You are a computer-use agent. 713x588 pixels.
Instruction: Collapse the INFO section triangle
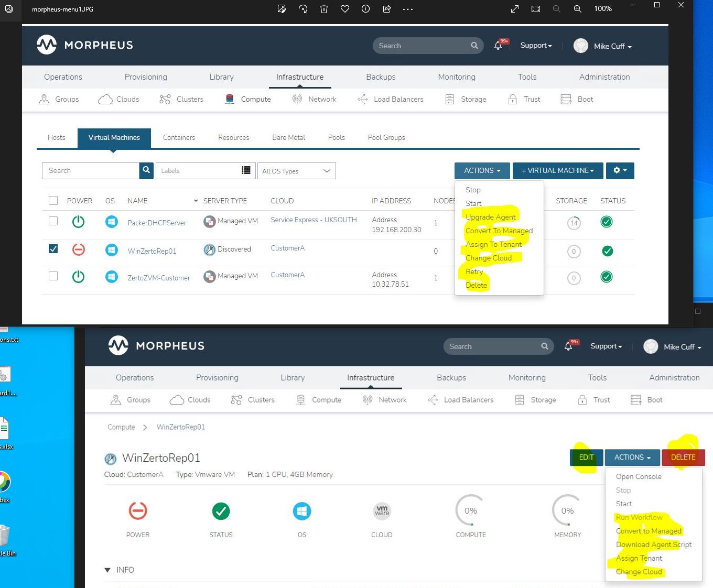tap(107, 570)
